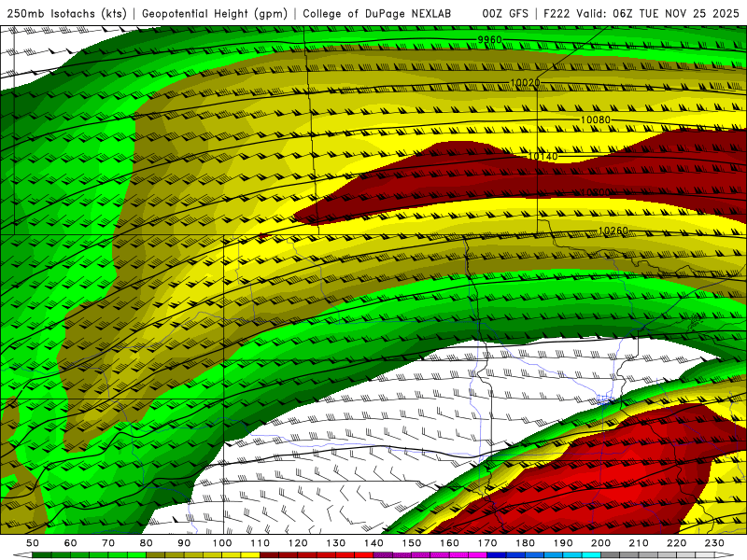Image resolution: width=747 pixels, height=560 pixels.
Task: Click the '250mb Isotachs (kts)' title text
Action: pyautogui.click(x=66, y=13)
